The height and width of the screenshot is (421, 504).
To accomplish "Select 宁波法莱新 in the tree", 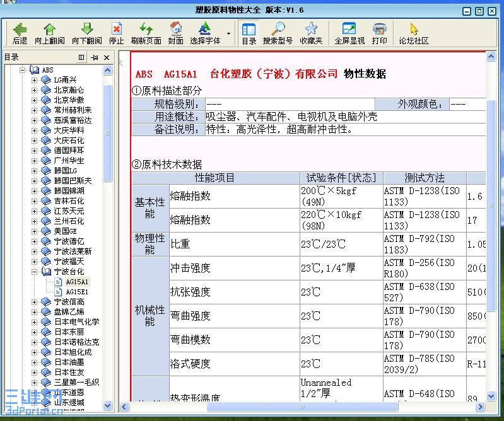I will click(x=73, y=251).
